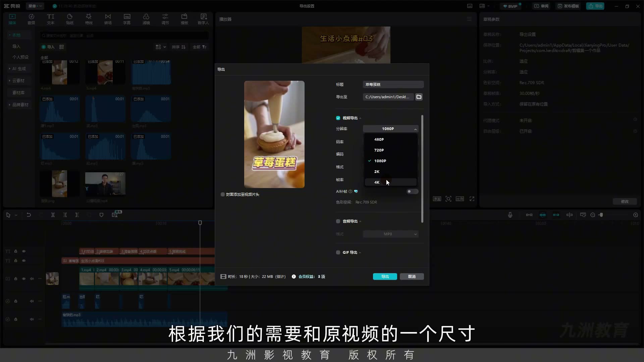Open the player panel hamburger menu

(469, 19)
